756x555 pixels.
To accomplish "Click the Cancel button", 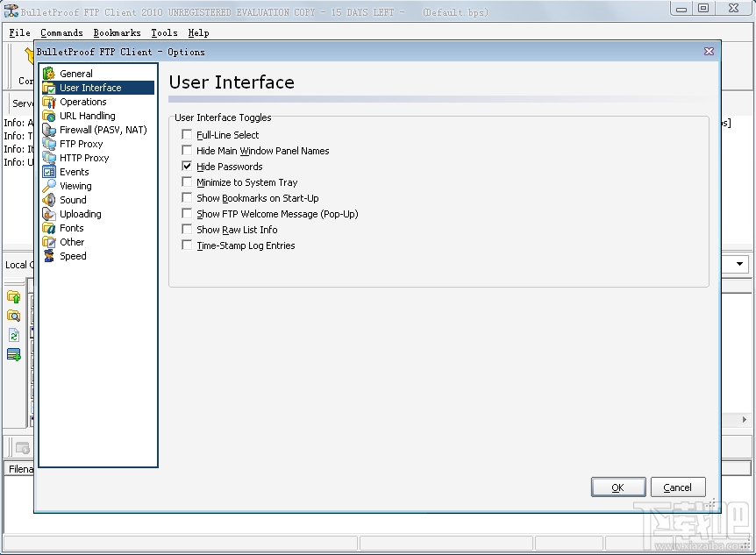I will click(x=678, y=487).
